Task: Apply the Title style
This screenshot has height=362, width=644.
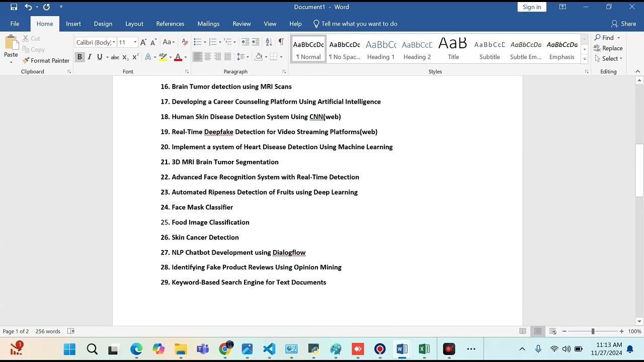Action: point(453,49)
